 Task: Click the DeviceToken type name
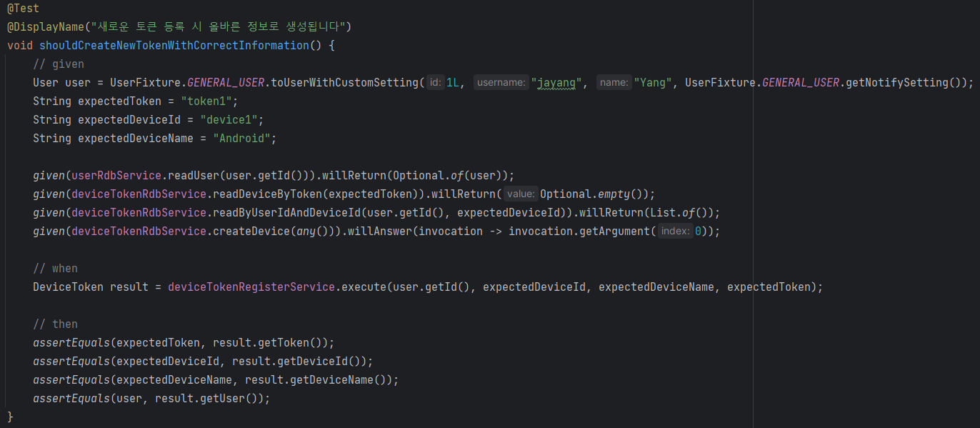(x=68, y=287)
